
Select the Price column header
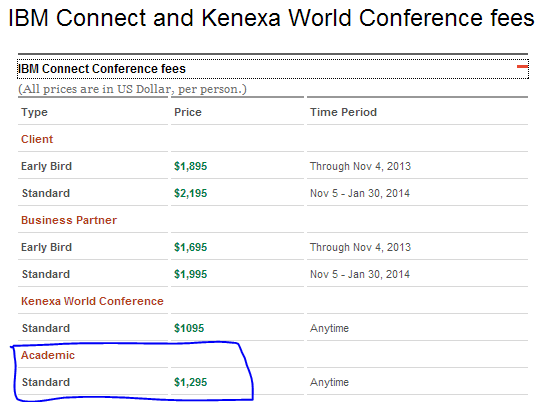188,112
